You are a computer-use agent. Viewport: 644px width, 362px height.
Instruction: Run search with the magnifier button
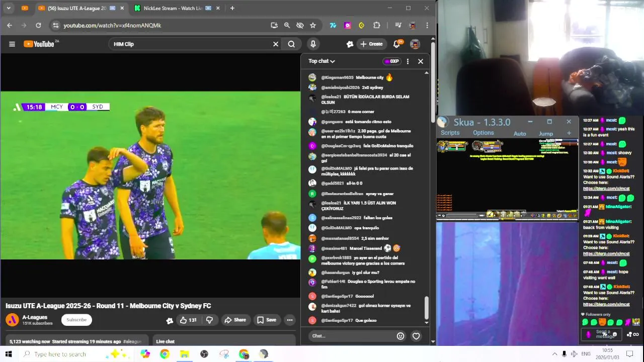pos(291,44)
